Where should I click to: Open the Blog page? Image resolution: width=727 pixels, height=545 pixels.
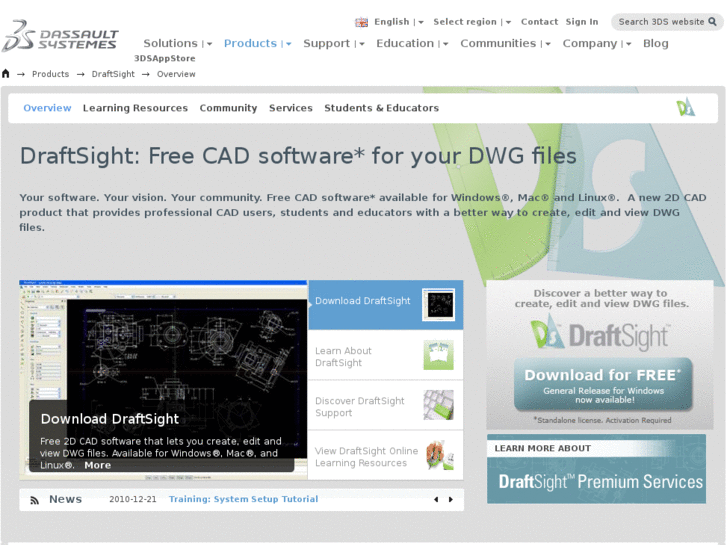click(x=656, y=43)
